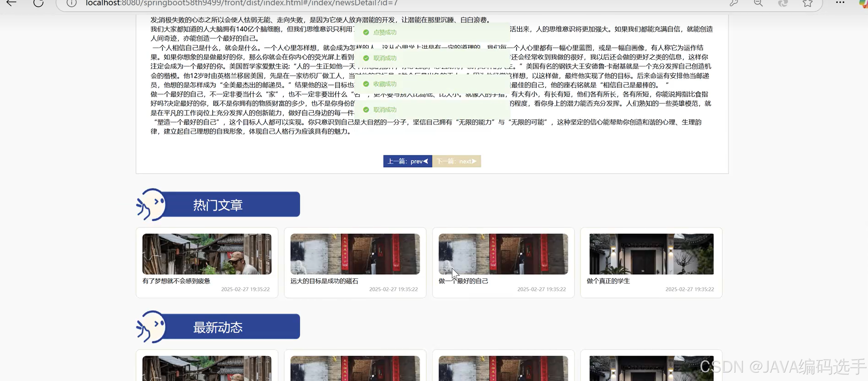
Task: Click title 远大的目标是成功的磁石
Action: tap(324, 281)
